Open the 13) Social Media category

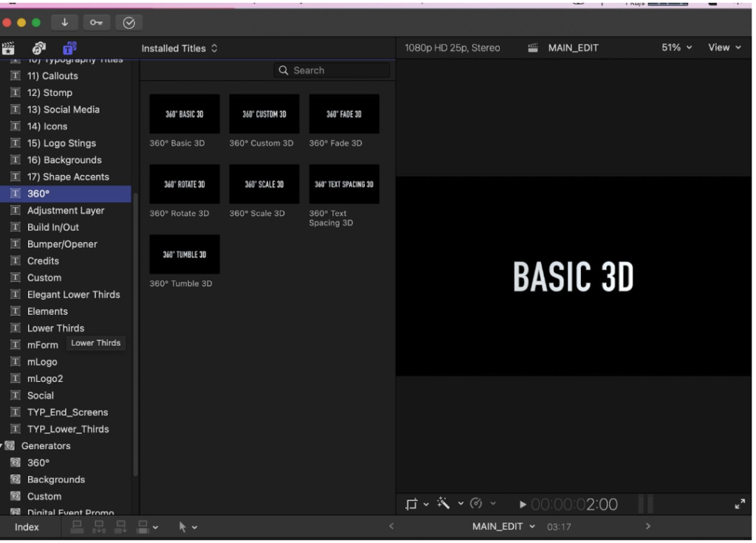66,109
